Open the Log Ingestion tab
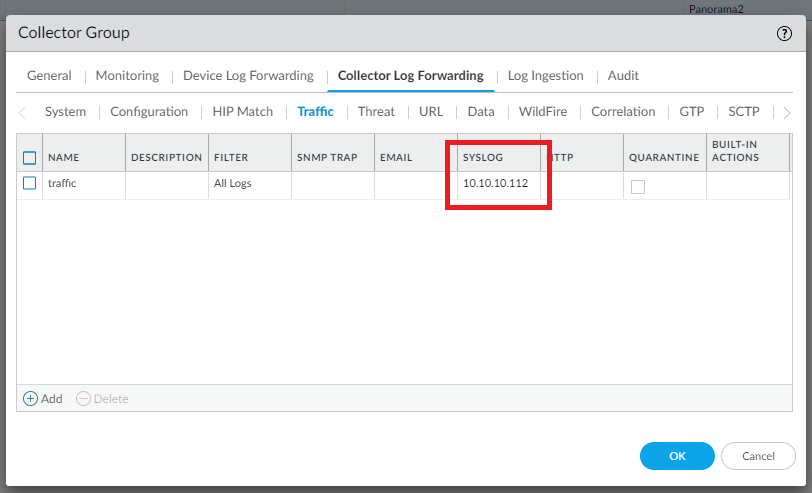The width and height of the screenshot is (812, 493). [545, 75]
